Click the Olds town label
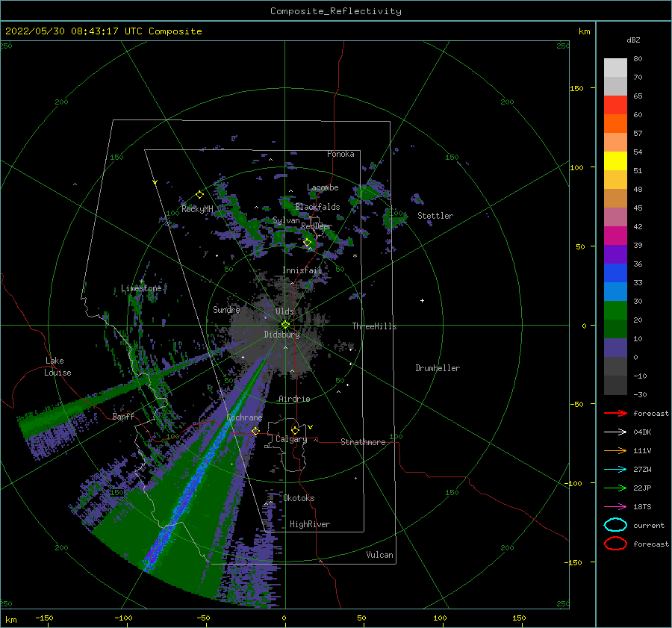672x628 pixels. pos(284,311)
